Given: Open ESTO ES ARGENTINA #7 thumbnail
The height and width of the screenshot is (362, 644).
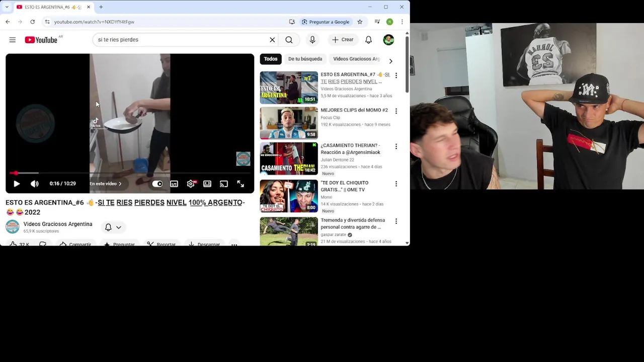Looking at the screenshot, I should tap(289, 87).
